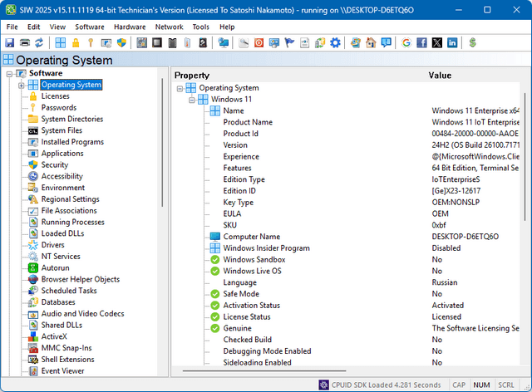The width and height of the screenshot is (532, 392).
Task: Click the property list vertical scrollbar
Action: 525,156
